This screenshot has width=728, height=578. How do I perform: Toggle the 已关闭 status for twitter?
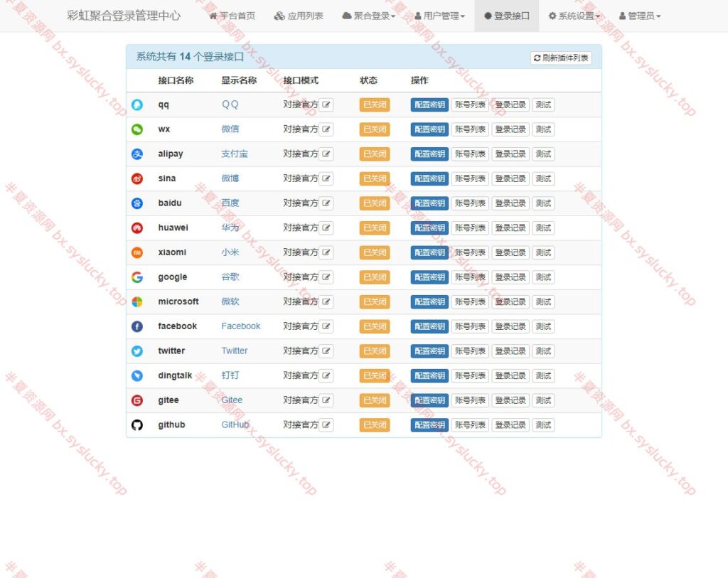pos(375,351)
